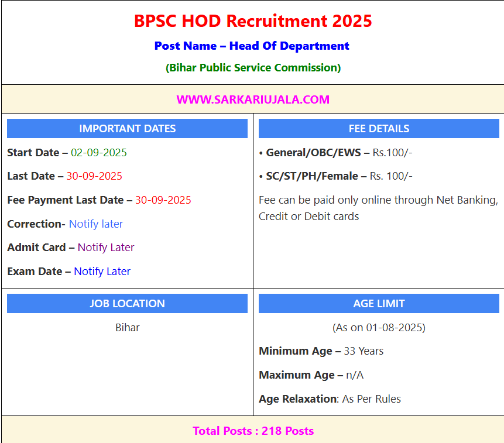
Task: Click the AGE LIMIT header
Action: click(379, 304)
